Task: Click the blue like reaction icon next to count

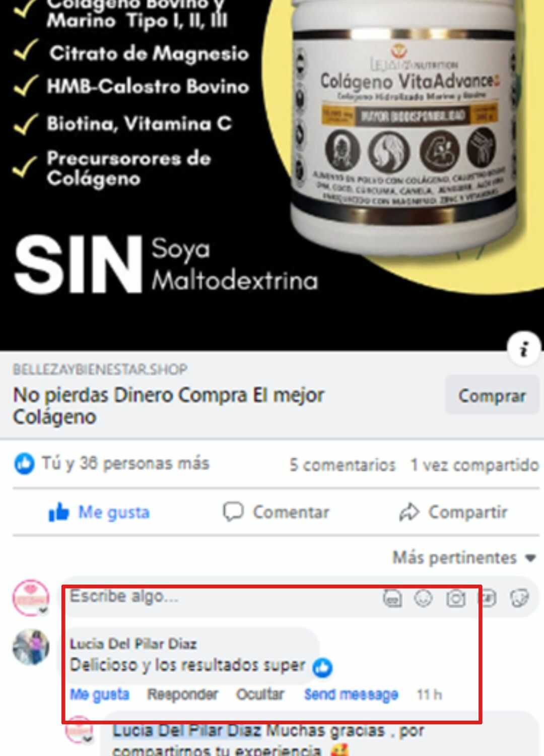Action: (24, 463)
